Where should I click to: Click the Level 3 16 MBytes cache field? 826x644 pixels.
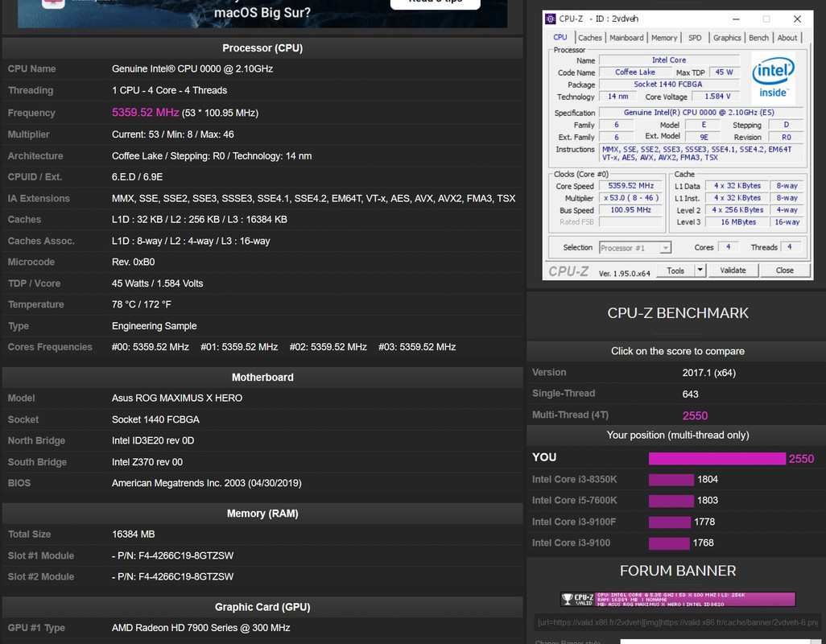tap(737, 222)
